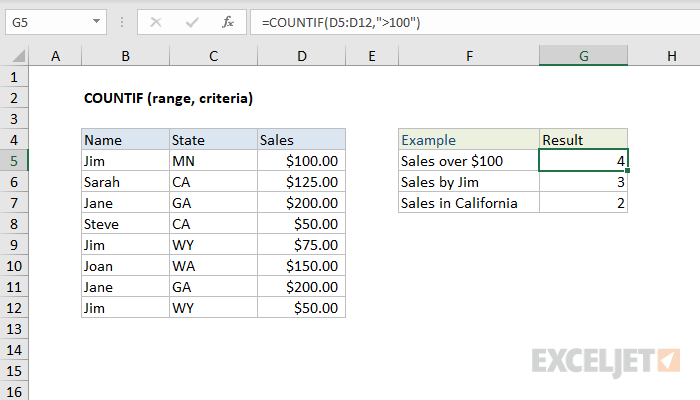This screenshot has width=700, height=400.
Task: Open the Name Box dropdown arrow
Action: point(94,21)
